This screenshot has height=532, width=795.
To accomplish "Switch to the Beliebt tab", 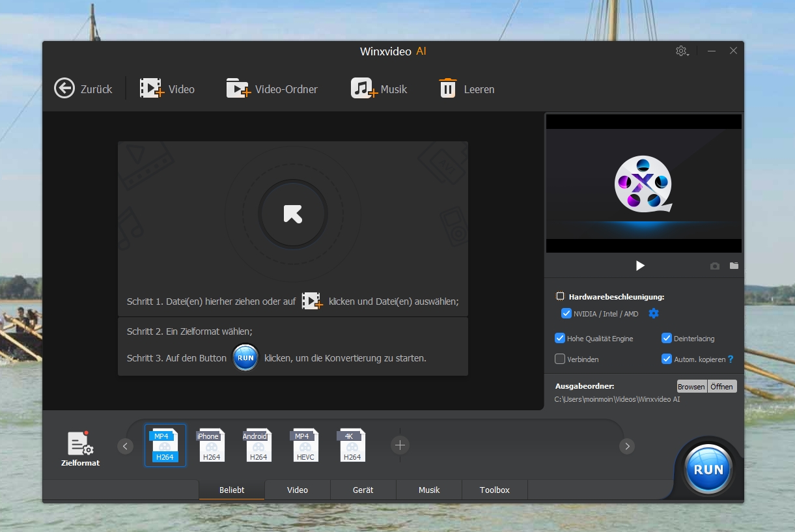I will click(232, 490).
